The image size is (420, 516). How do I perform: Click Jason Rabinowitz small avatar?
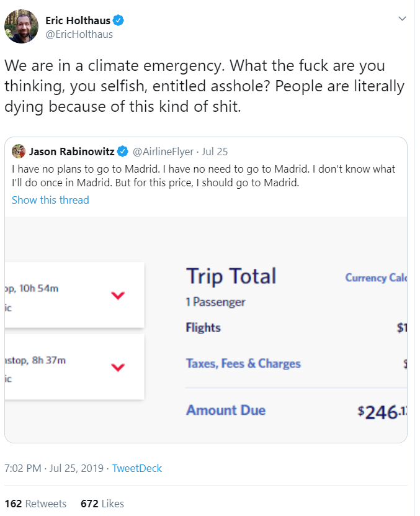coord(19,152)
